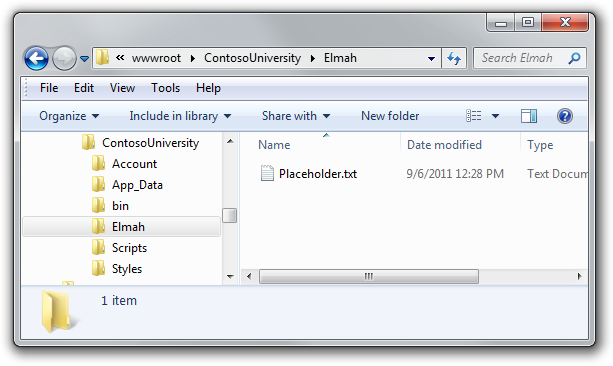Select the Placeholder.txt file icon
613x366 pixels.
267,174
